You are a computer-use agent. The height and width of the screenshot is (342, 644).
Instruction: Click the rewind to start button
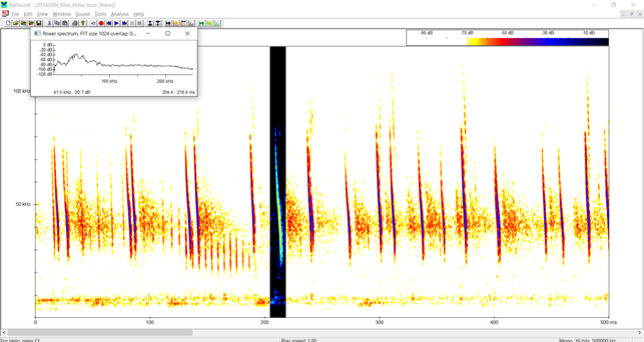(x=109, y=23)
